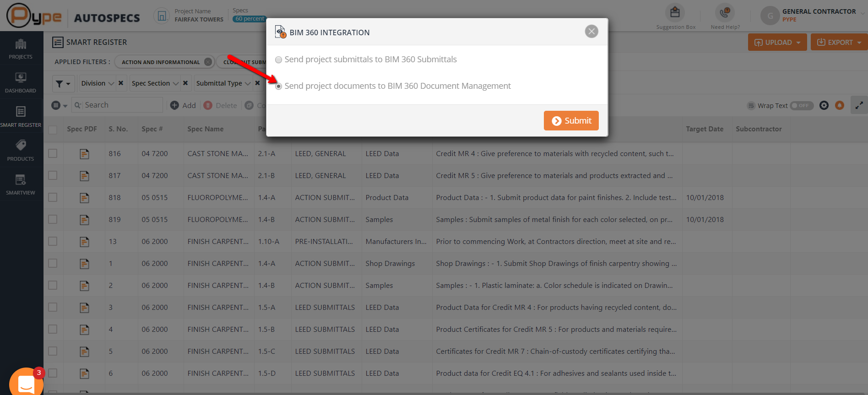
Task: Click the orange notification bell icon
Action: click(839, 106)
